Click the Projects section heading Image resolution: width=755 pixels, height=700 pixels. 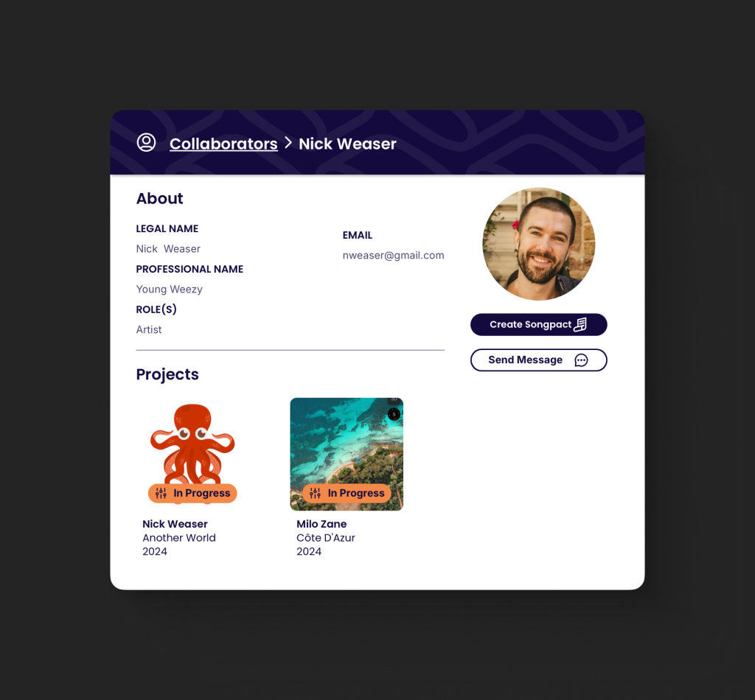click(x=167, y=374)
